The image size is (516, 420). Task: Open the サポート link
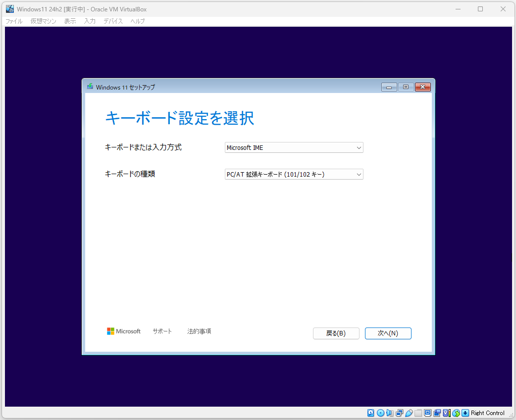(162, 331)
